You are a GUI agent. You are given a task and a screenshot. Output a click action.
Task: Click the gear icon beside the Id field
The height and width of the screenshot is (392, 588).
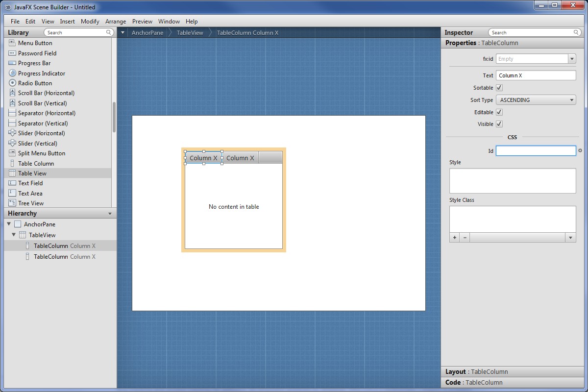580,151
